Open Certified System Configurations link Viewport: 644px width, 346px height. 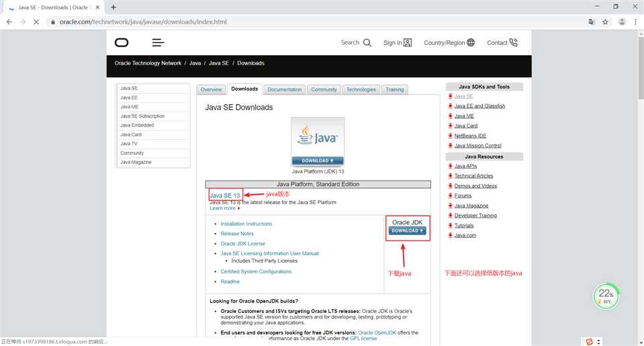256,271
